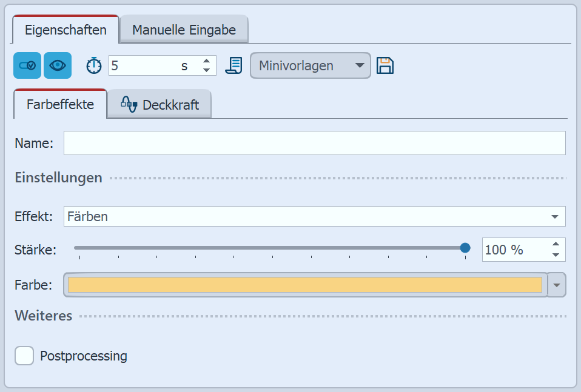Increase Stärke percentage with up arrow
The image size is (581, 392).
(x=556, y=244)
